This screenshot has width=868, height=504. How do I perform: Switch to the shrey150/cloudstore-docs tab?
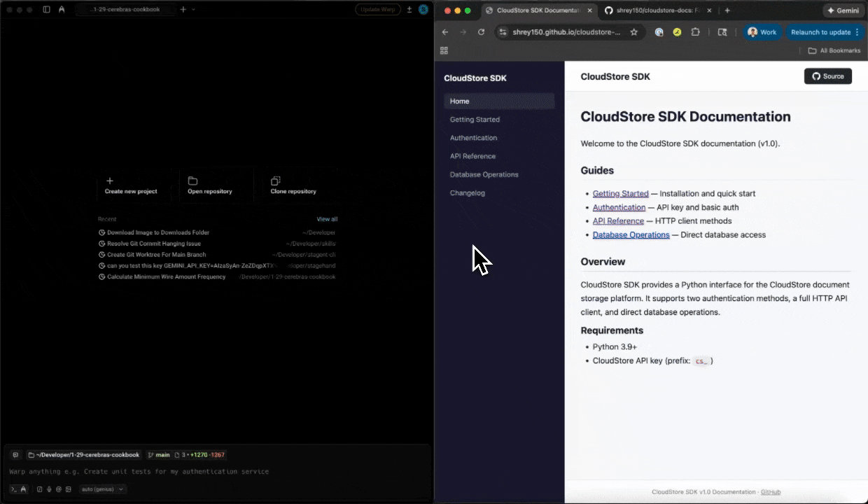[x=654, y=10]
